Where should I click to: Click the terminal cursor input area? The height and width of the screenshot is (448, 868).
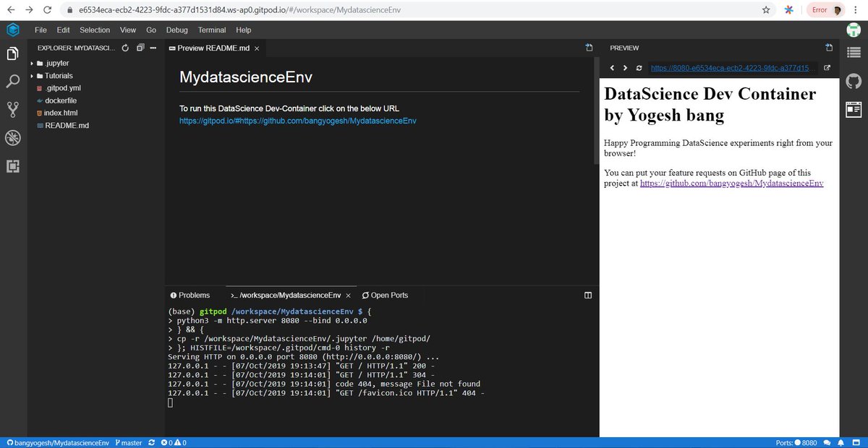[171, 402]
